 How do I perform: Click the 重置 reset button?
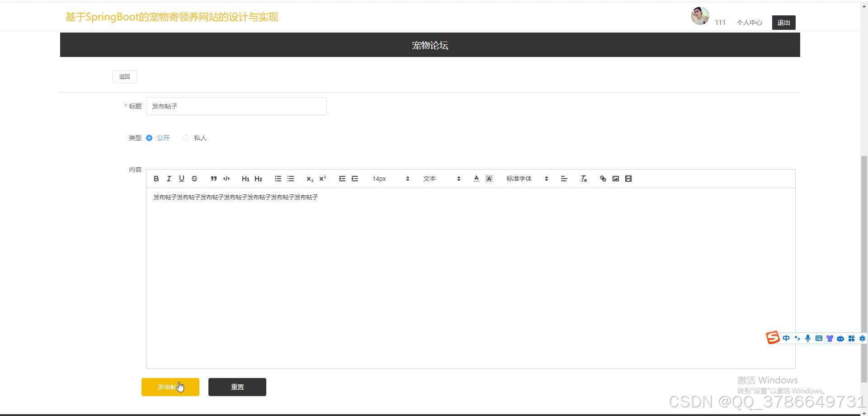coord(237,387)
